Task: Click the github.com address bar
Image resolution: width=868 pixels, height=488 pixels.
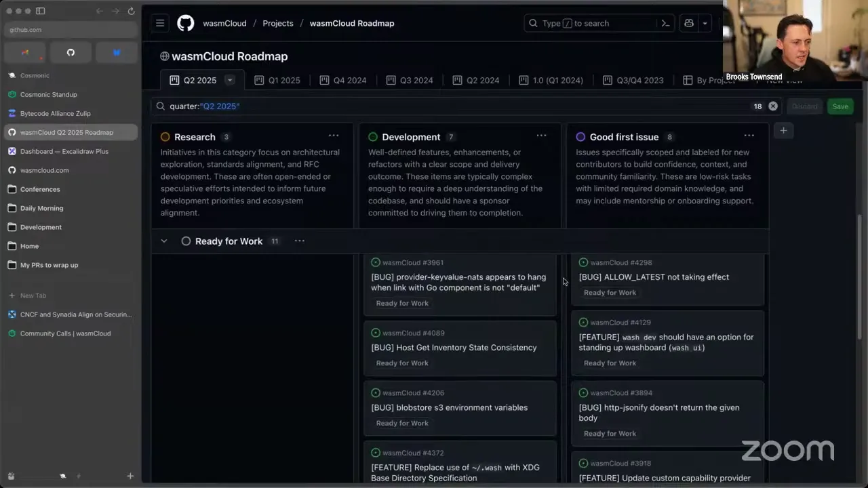Action: 71,30
